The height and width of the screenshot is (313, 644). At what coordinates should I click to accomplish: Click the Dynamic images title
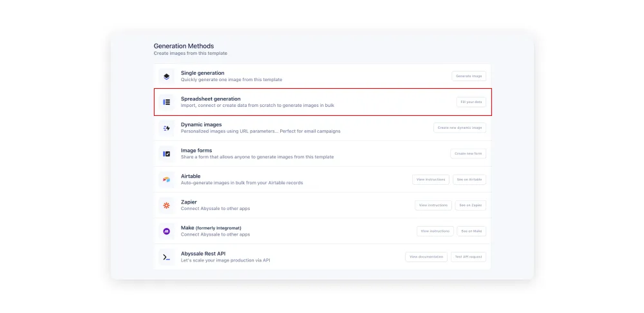pyautogui.click(x=201, y=124)
